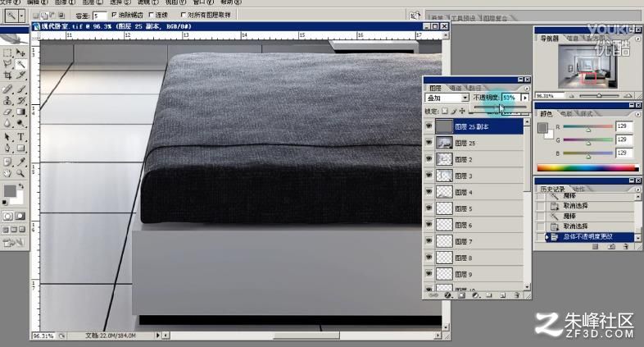Select the Magic Wand tool in toolbox

coord(20,64)
